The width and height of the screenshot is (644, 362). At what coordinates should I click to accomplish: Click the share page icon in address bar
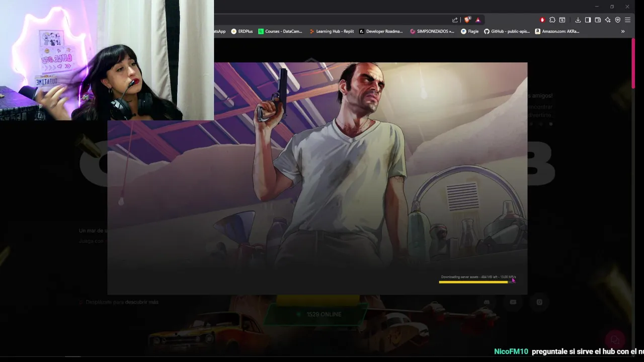tap(455, 20)
